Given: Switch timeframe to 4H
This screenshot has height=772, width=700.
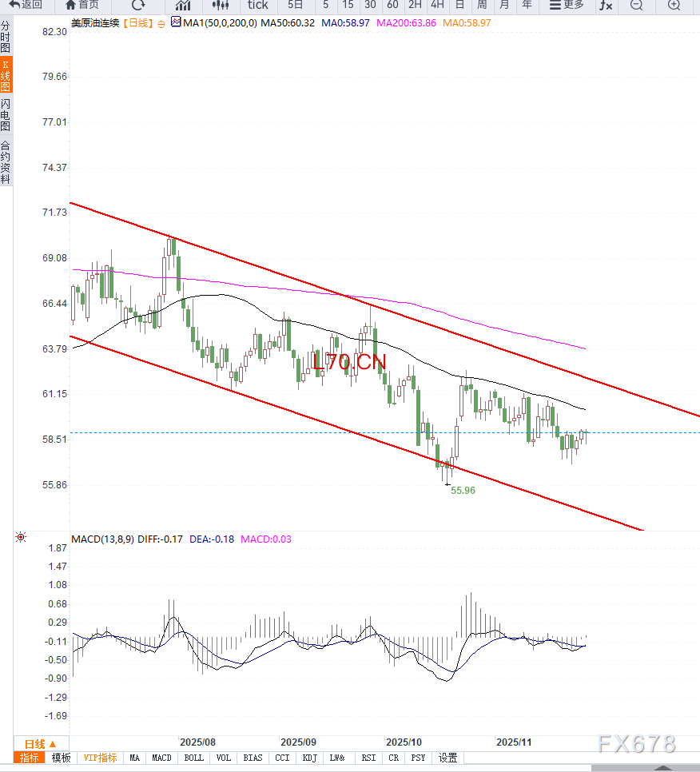Looking at the screenshot, I should (x=437, y=5).
